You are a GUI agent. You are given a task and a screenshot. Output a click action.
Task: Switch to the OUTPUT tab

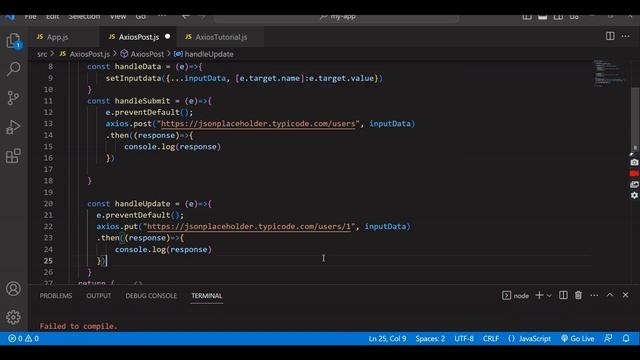coord(98,296)
